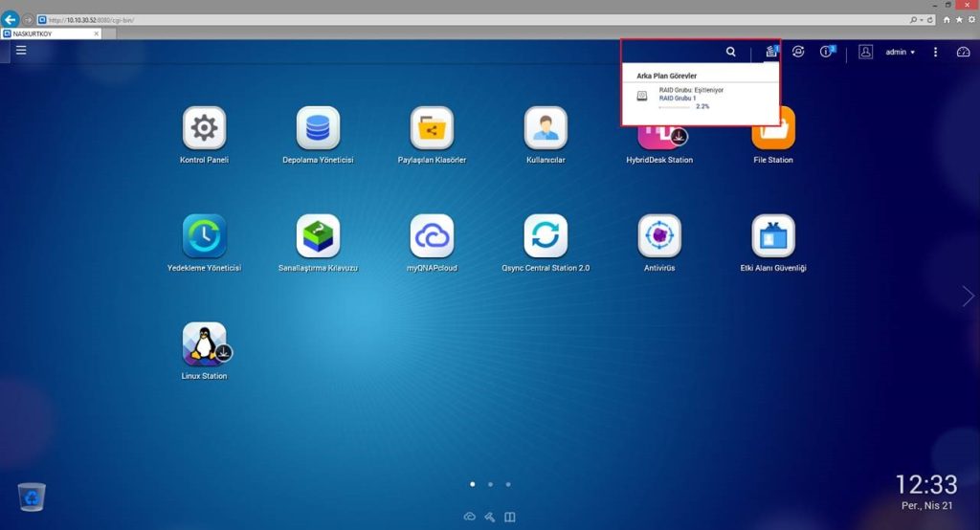This screenshot has height=530, width=980.
Task: Launch the File Station app
Action: click(773, 138)
